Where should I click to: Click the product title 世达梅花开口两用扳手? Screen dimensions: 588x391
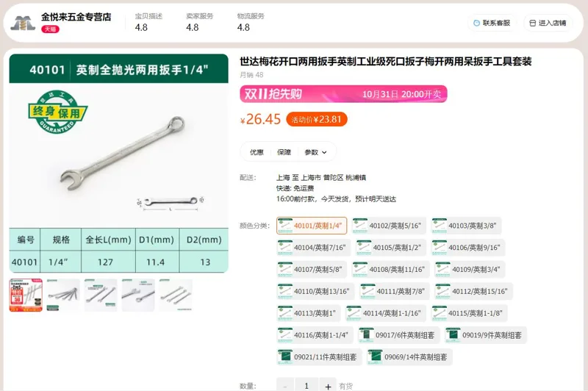(x=385, y=62)
